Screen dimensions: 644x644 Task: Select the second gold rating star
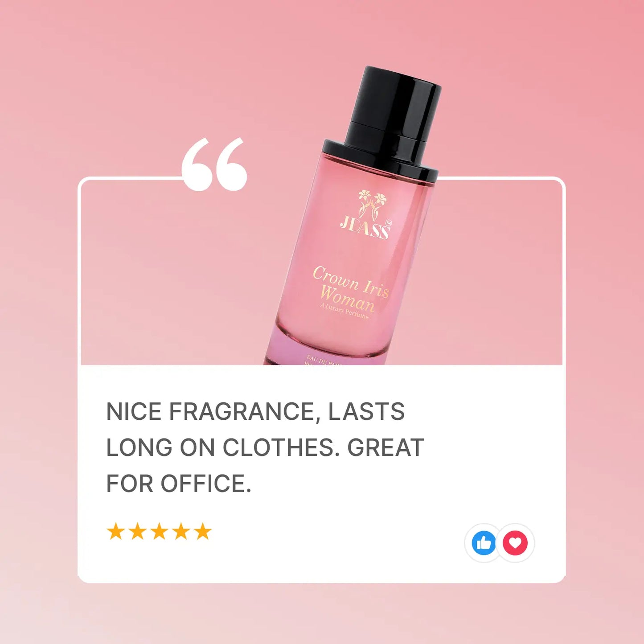pos(138,531)
